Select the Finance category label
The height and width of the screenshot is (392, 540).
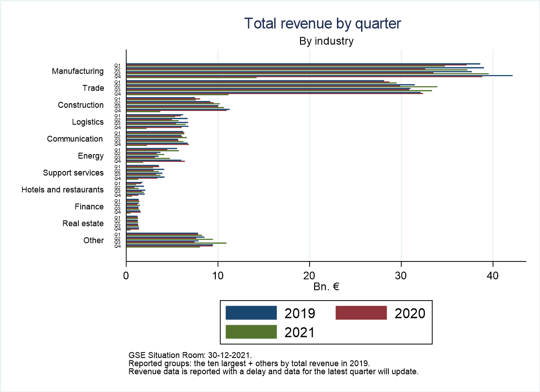pos(89,207)
